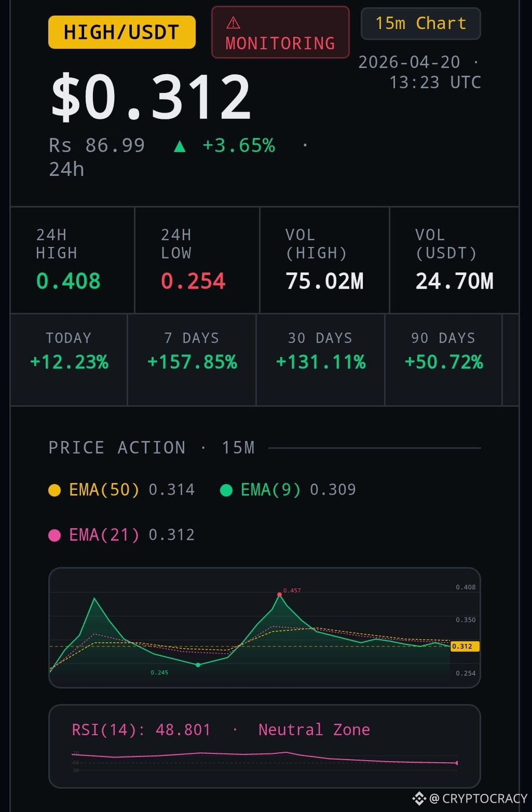Image resolution: width=532 pixels, height=812 pixels.
Task: Click the MONITORING warning badge
Action: click(280, 32)
